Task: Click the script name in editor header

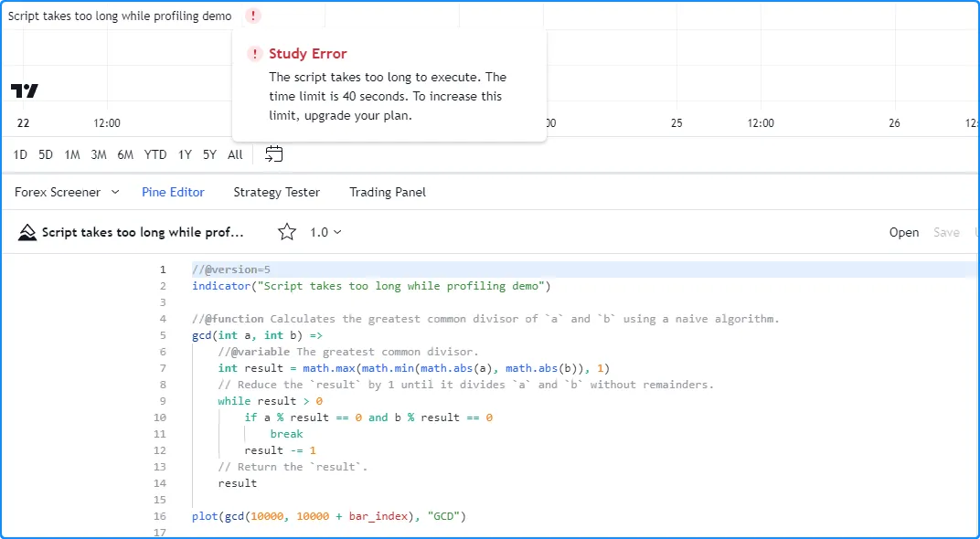Action: coord(143,232)
